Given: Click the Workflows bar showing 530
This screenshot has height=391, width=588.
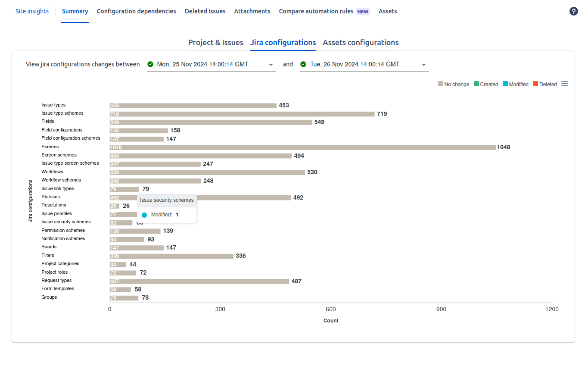Looking at the screenshot, I should click(x=208, y=172).
